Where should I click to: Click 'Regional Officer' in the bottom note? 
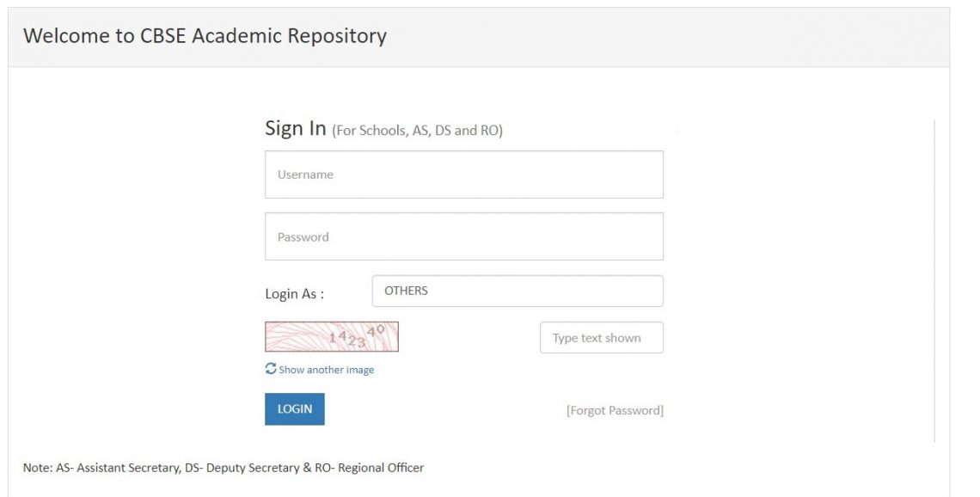(x=381, y=468)
